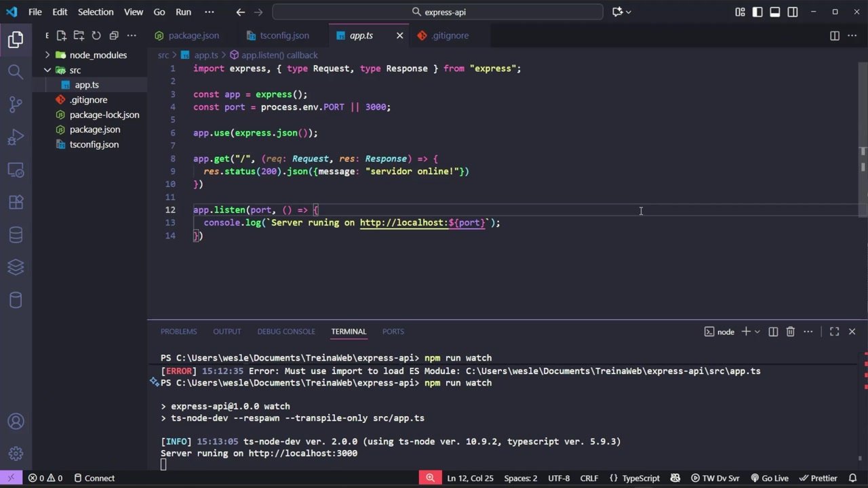Change the TypeScript language mode
The image size is (868, 488).
click(640, 478)
